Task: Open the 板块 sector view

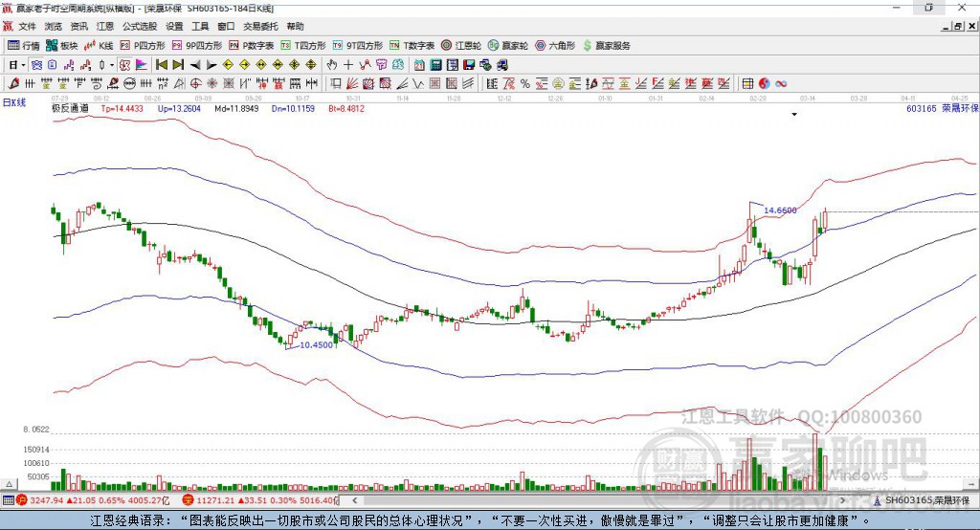Action: coord(62,46)
